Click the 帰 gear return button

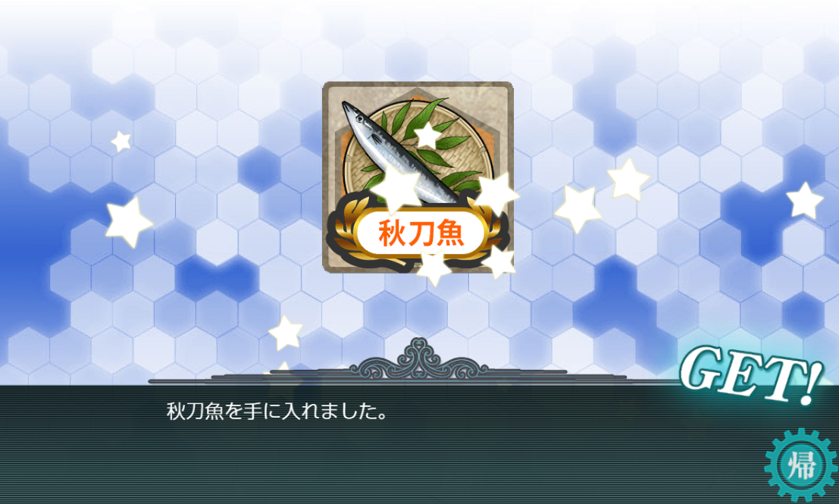point(801,465)
